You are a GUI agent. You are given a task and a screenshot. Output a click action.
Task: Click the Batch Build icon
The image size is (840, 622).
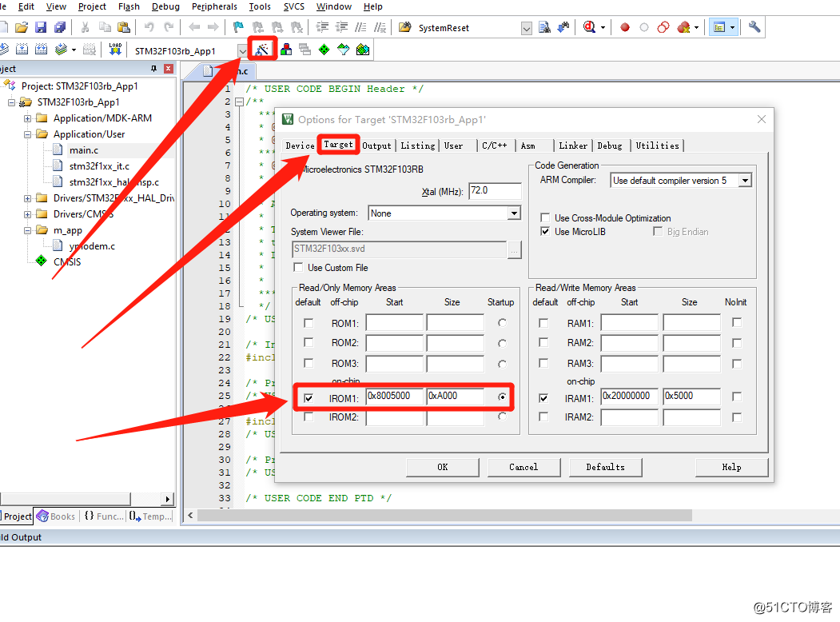point(61,50)
